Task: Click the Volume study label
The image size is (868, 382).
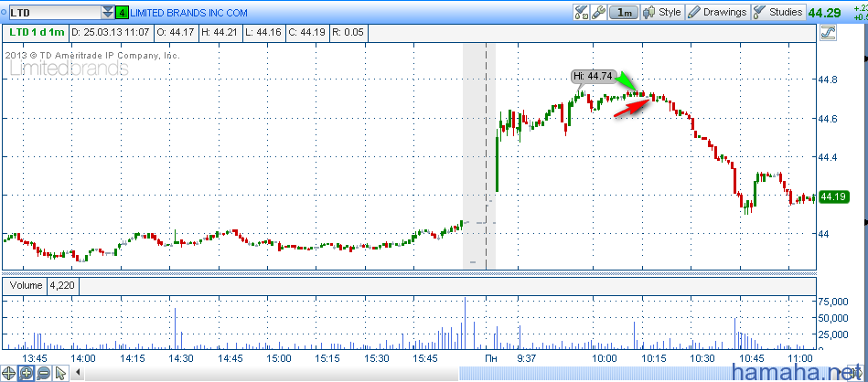Action: (x=26, y=286)
